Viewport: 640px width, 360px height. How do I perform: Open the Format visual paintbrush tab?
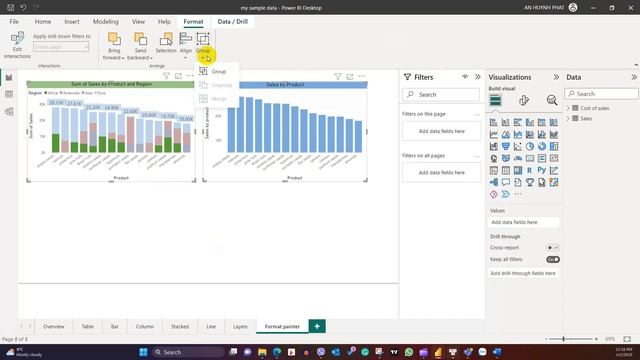tap(524, 100)
